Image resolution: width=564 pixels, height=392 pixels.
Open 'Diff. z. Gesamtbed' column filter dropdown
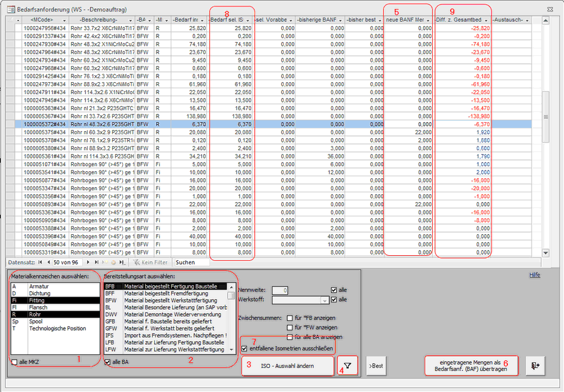(x=486, y=20)
